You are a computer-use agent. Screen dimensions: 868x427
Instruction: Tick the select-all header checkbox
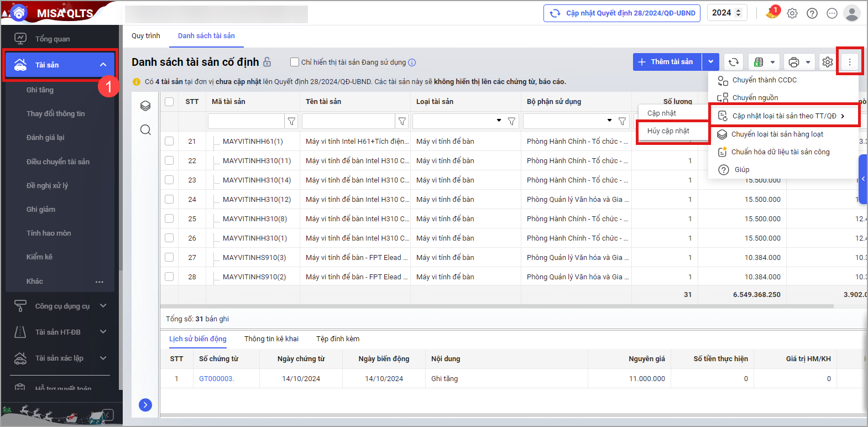coord(169,102)
